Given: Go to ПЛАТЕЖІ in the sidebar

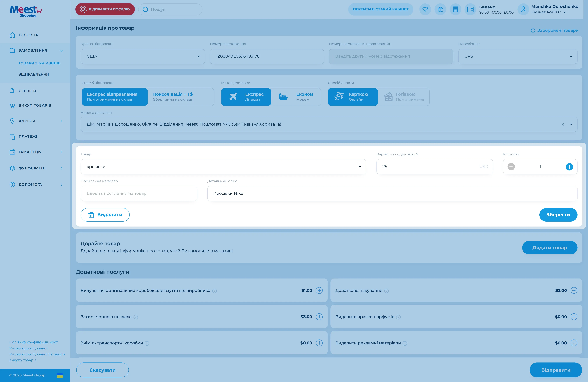Looking at the screenshot, I should pos(28,136).
